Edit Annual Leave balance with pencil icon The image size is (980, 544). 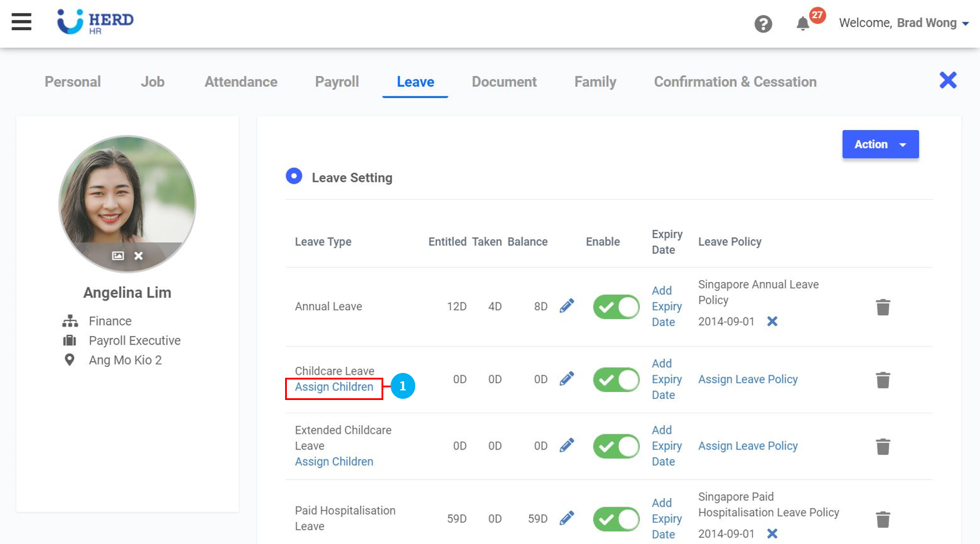(x=567, y=306)
